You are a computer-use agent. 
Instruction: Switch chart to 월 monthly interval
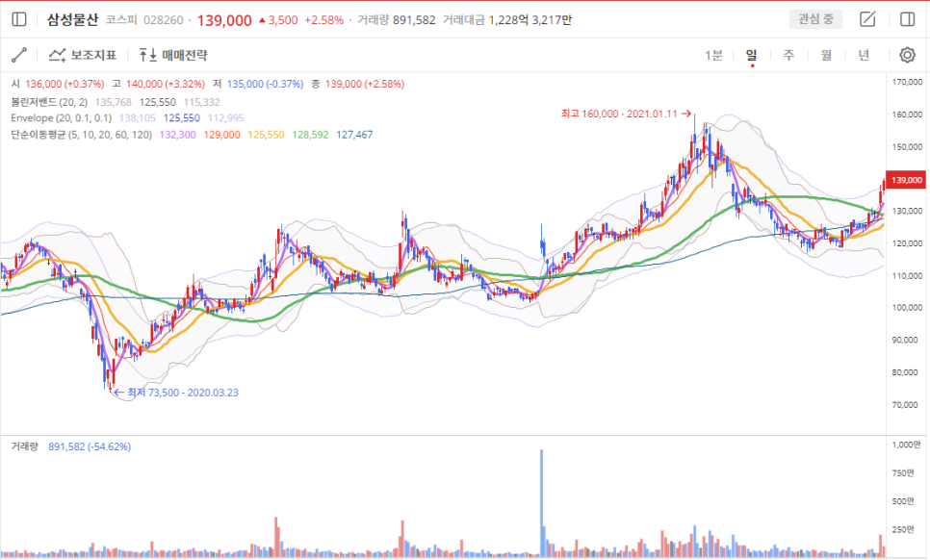tap(826, 55)
